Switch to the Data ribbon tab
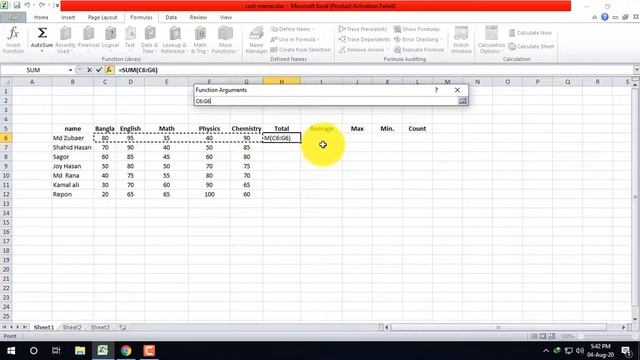The height and width of the screenshot is (360, 640). (x=171, y=18)
